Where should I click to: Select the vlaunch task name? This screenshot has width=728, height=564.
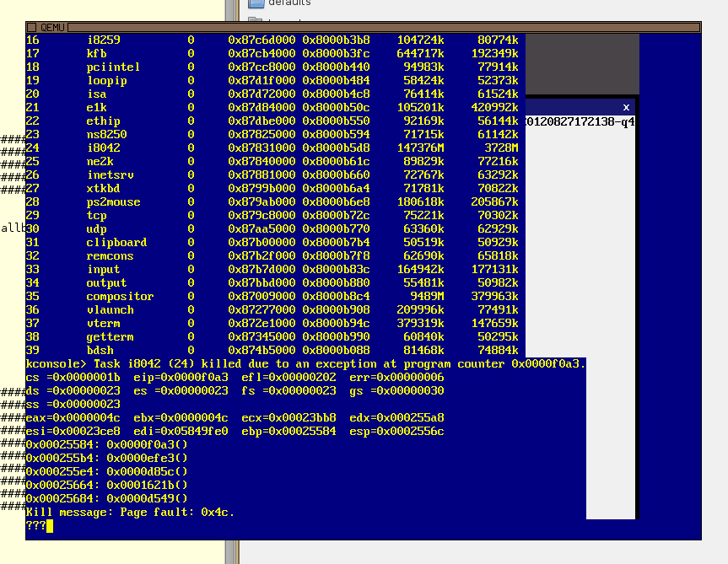[x=110, y=309]
